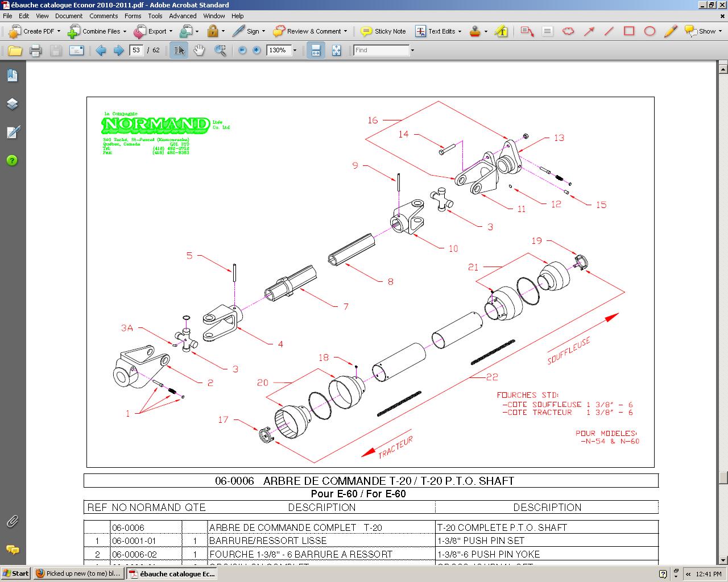Go to next page with right arrow
728x582 pixels.
[118, 51]
